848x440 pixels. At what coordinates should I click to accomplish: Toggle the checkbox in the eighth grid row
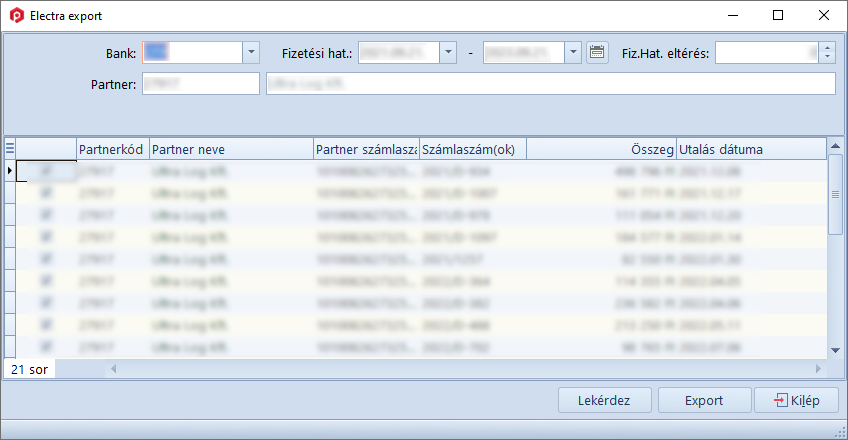[x=47, y=325]
